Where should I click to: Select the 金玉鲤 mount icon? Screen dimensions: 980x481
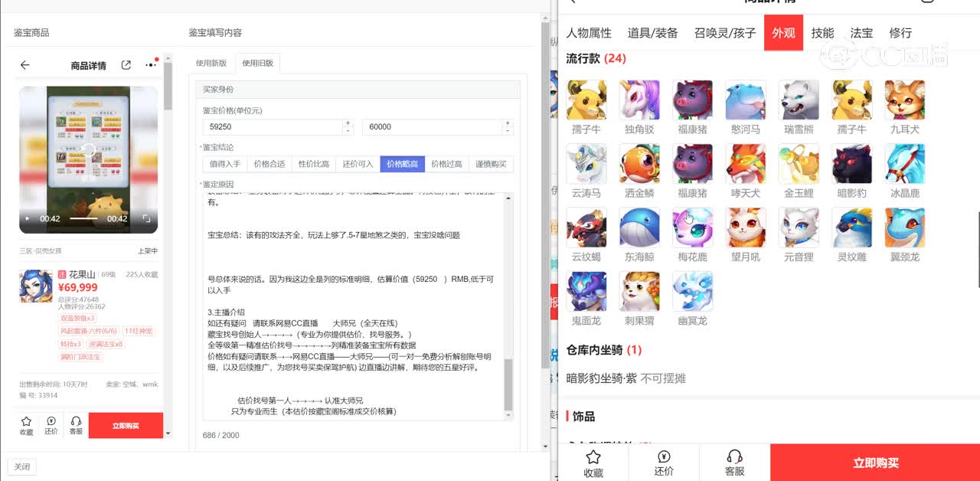click(799, 164)
